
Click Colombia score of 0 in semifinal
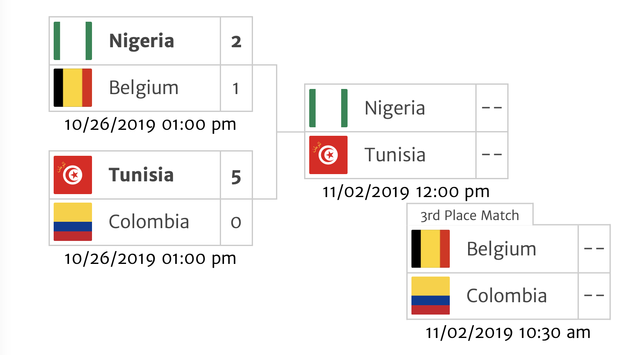coord(236,222)
